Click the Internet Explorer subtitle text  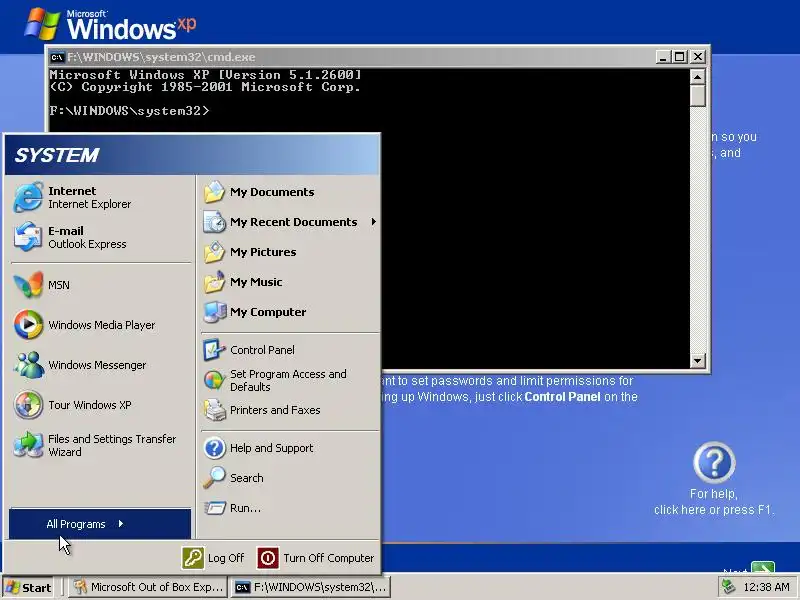pos(89,204)
